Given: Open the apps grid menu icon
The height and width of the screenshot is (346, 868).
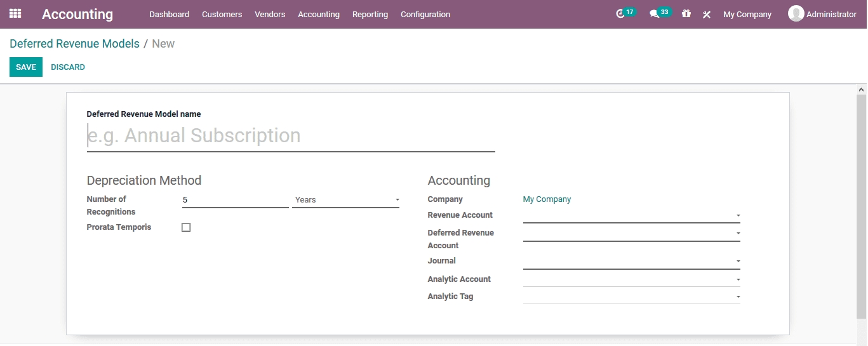Looking at the screenshot, I should coord(15,13).
